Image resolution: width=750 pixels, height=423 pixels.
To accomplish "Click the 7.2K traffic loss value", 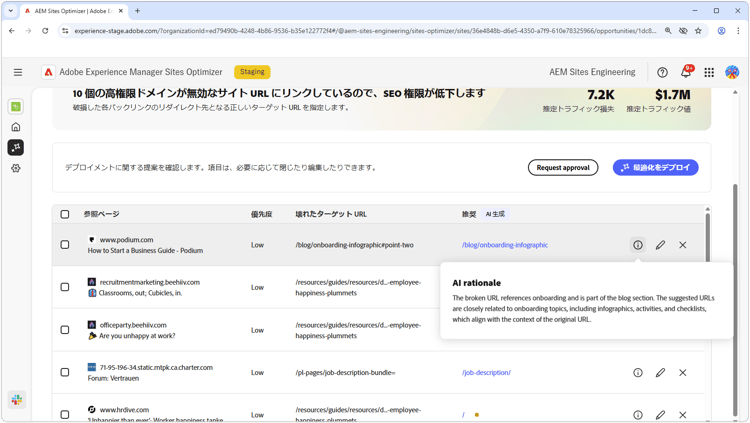I will coord(601,95).
